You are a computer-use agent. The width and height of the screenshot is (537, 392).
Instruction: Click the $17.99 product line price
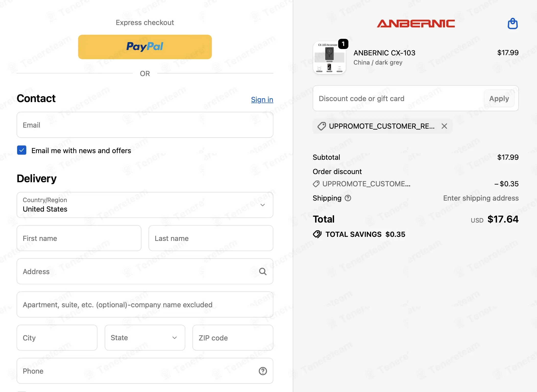508,53
